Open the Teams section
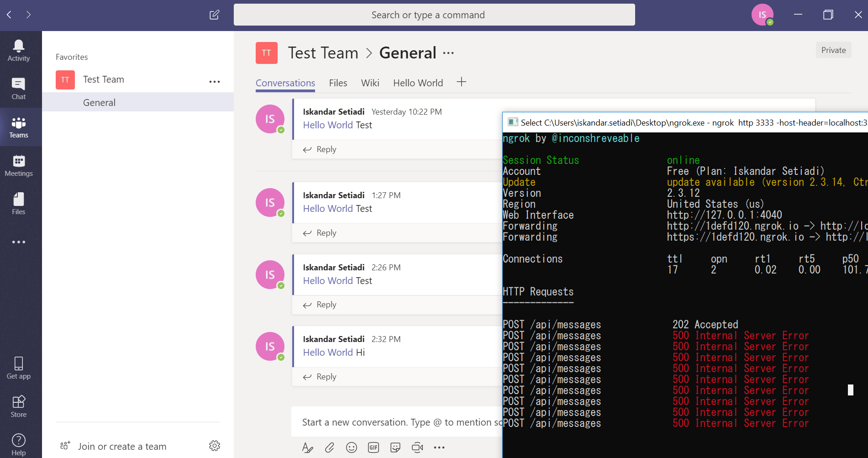868x458 pixels. coord(19,127)
